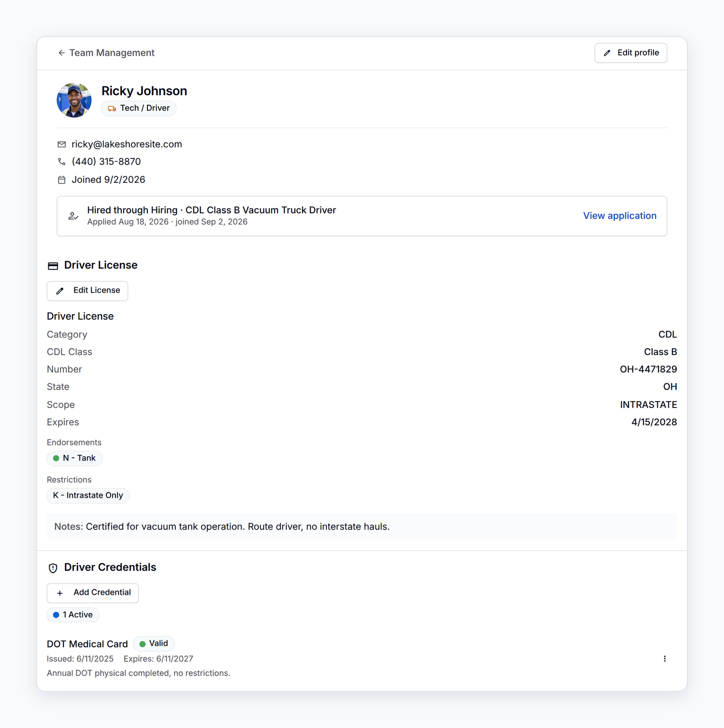Click the Valid status badge
This screenshot has width=724, height=728.
tap(154, 643)
